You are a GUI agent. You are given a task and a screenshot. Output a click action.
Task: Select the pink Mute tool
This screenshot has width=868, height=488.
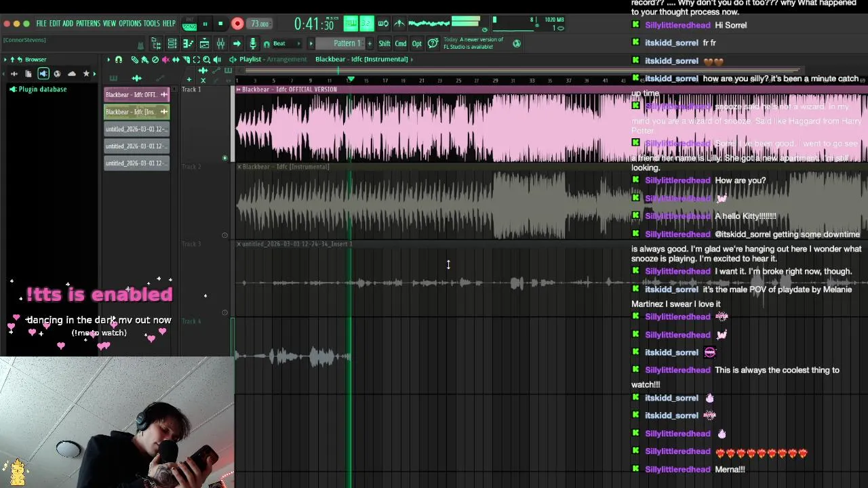(165, 59)
